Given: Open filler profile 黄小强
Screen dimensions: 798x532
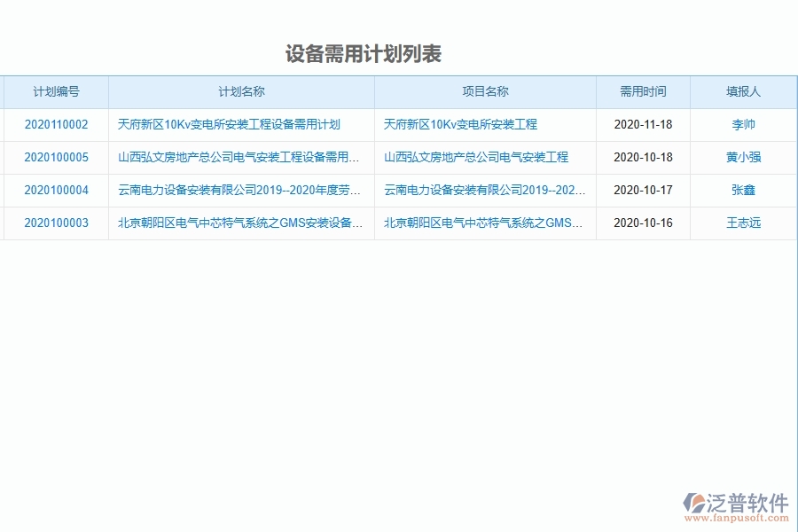Looking at the screenshot, I should 743,157.
